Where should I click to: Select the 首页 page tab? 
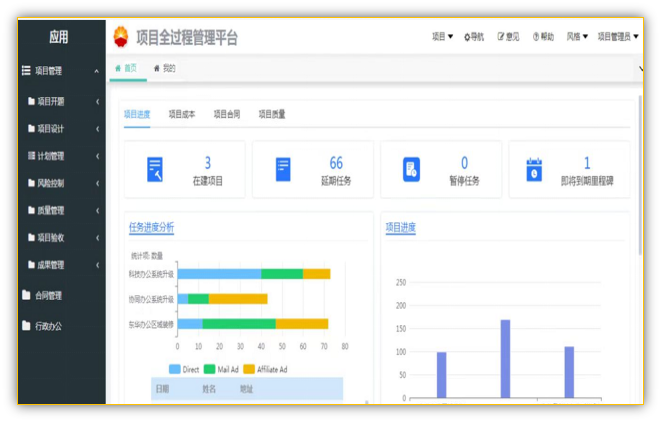pyautogui.click(x=128, y=69)
